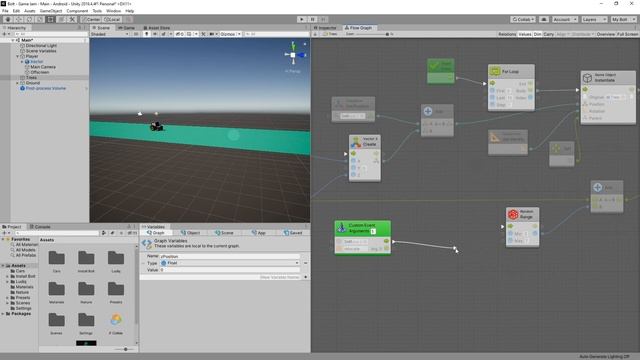Switch to the Saved variables tab

[x=293, y=233]
